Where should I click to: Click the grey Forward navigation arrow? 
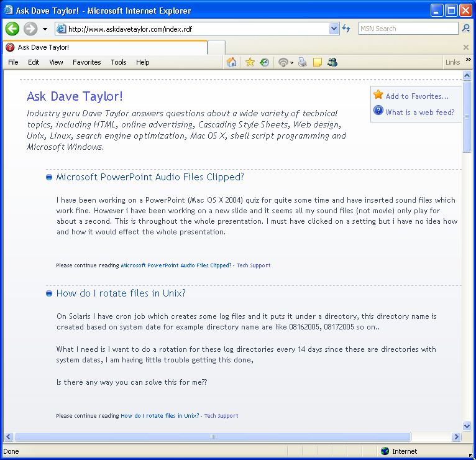pyautogui.click(x=30, y=29)
